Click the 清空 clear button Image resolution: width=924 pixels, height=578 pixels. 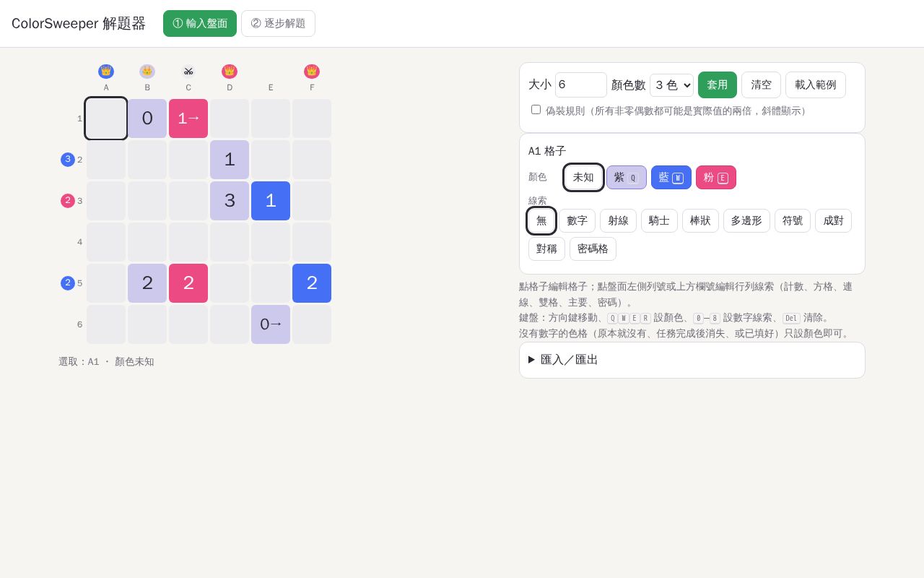[x=761, y=85]
